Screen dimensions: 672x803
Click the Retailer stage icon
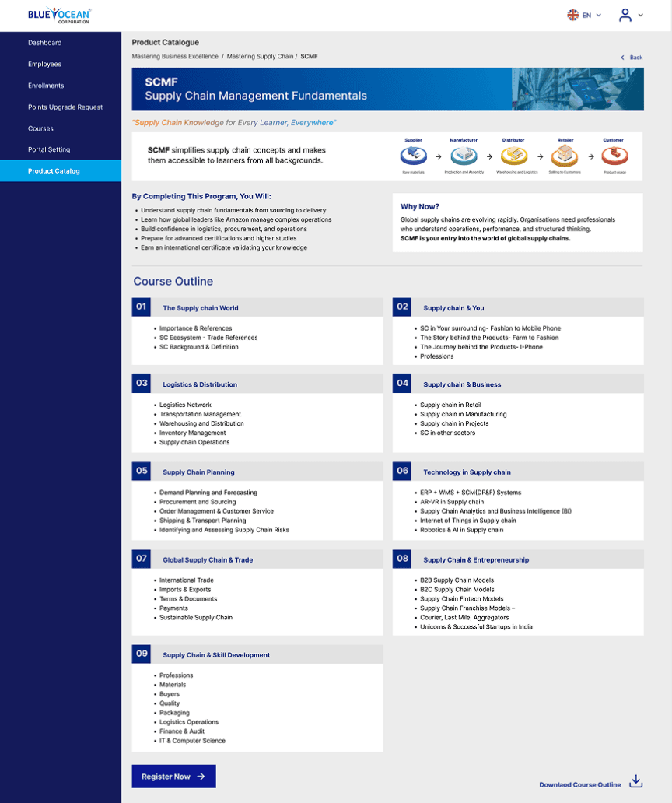(565, 155)
